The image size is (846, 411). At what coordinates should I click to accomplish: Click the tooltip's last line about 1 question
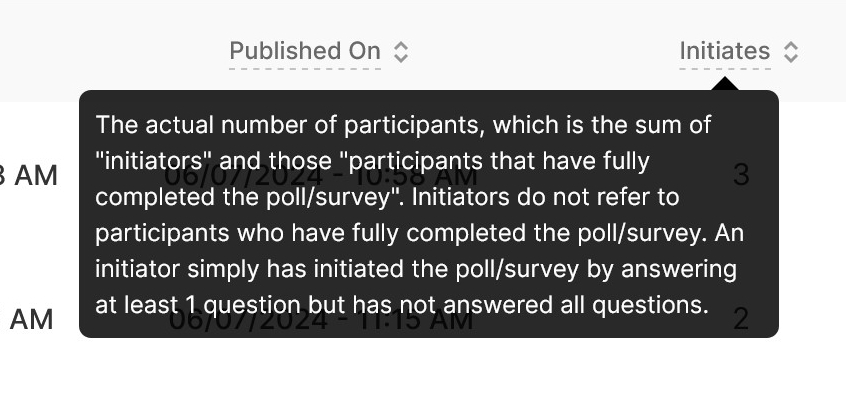click(402, 305)
